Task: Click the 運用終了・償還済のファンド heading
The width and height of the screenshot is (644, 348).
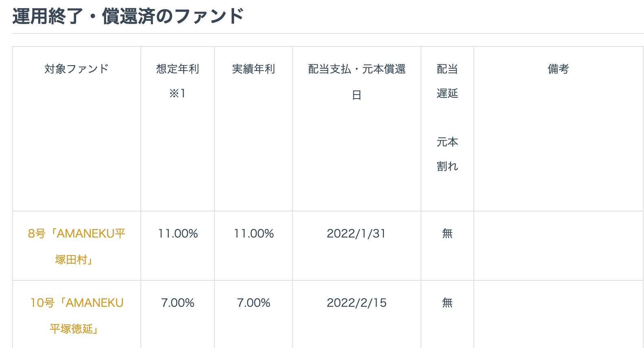Action: pos(128,17)
